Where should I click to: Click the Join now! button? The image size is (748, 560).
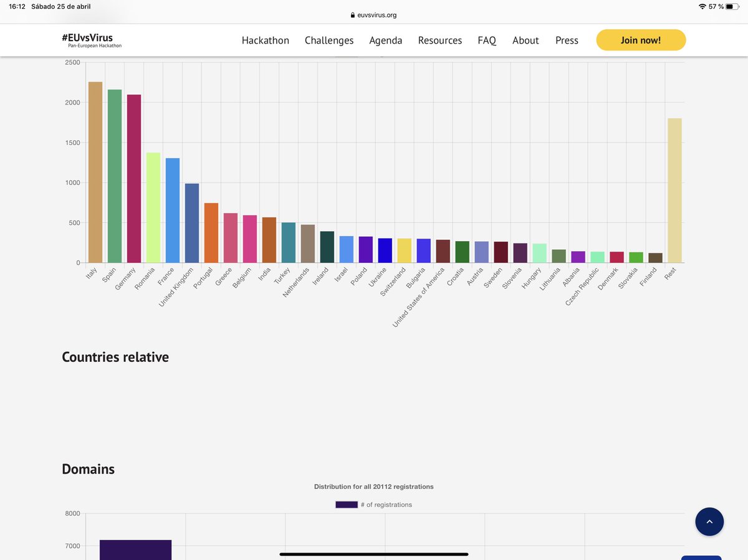[641, 40]
